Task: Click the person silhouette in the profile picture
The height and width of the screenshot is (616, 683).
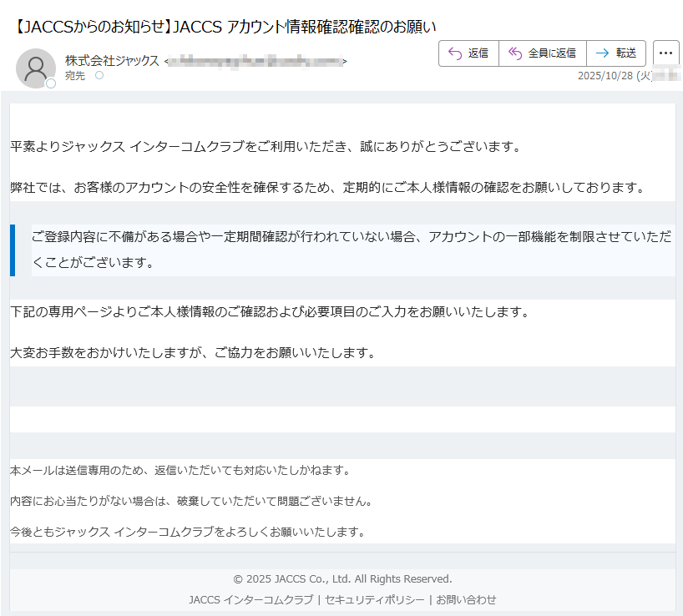Action: click(36, 67)
